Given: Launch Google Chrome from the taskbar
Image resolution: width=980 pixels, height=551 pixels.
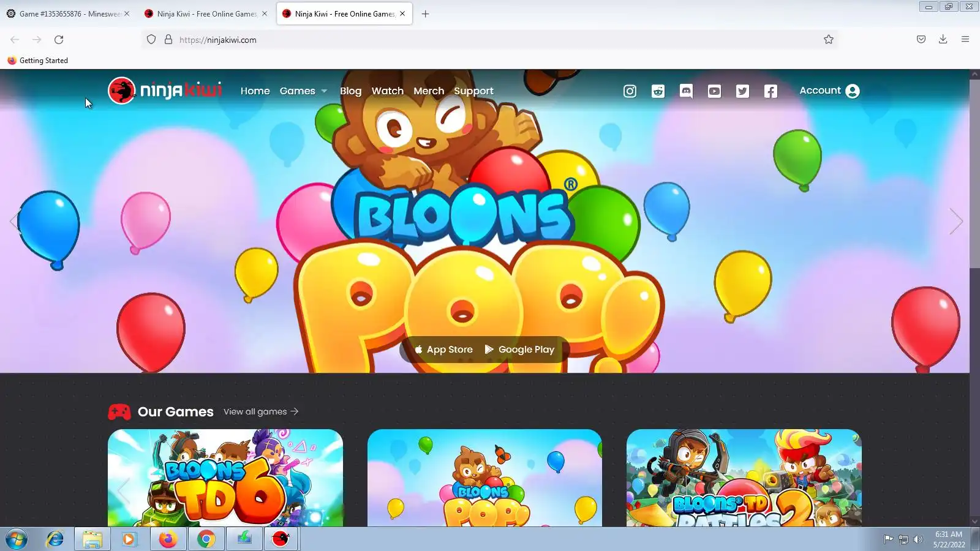Looking at the screenshot, I should click(206, 539).
